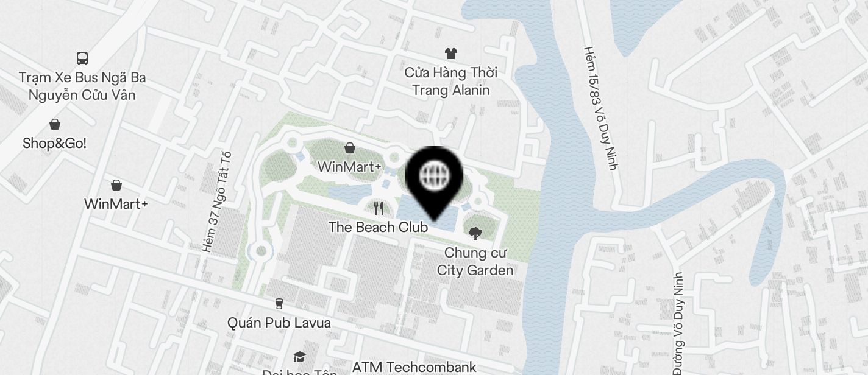Open Chung cư City Garden label
Viewport: 868px width, 375px height.
point(475,261)
